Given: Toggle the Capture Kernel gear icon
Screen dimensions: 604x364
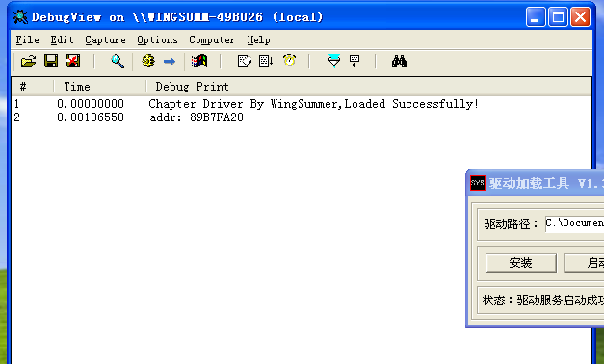Looking at the screenshot, I should [x=148, y=62].
